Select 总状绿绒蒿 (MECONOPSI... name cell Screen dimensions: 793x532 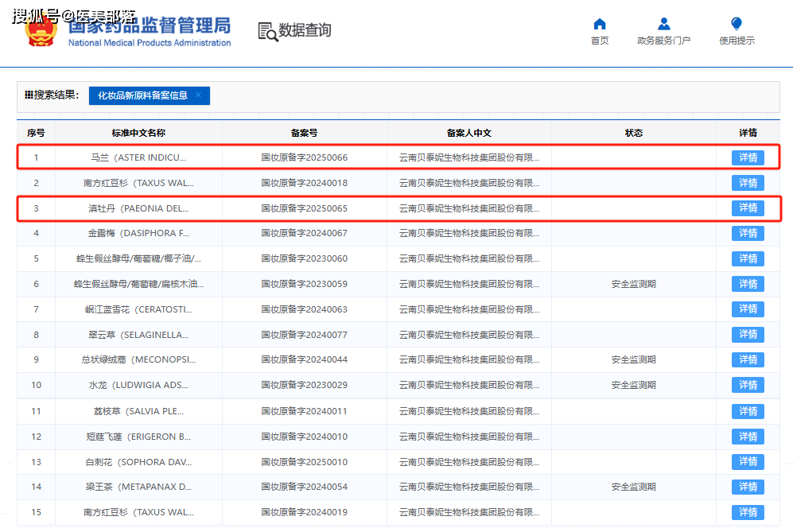[138, 359]
